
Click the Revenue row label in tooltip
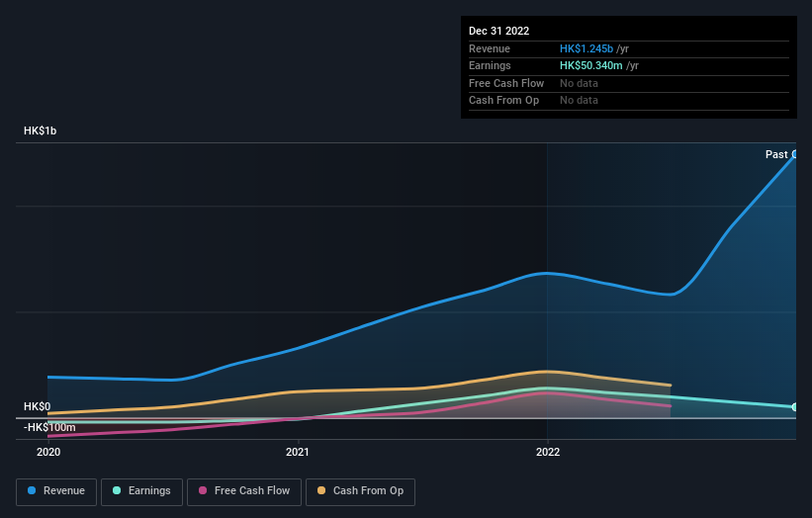click(490, 48)
